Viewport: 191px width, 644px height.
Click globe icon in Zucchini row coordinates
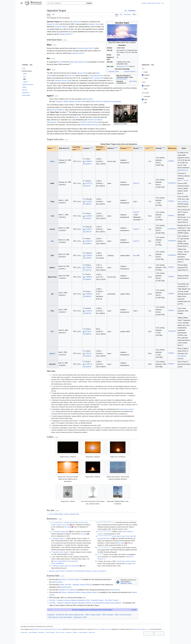tap(84, 364)
